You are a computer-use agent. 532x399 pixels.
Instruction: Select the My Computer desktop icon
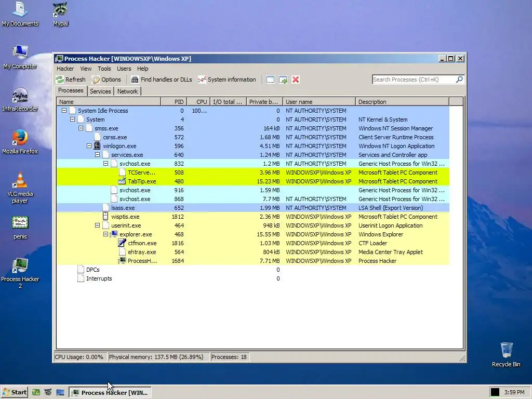[x=20, y=57]
